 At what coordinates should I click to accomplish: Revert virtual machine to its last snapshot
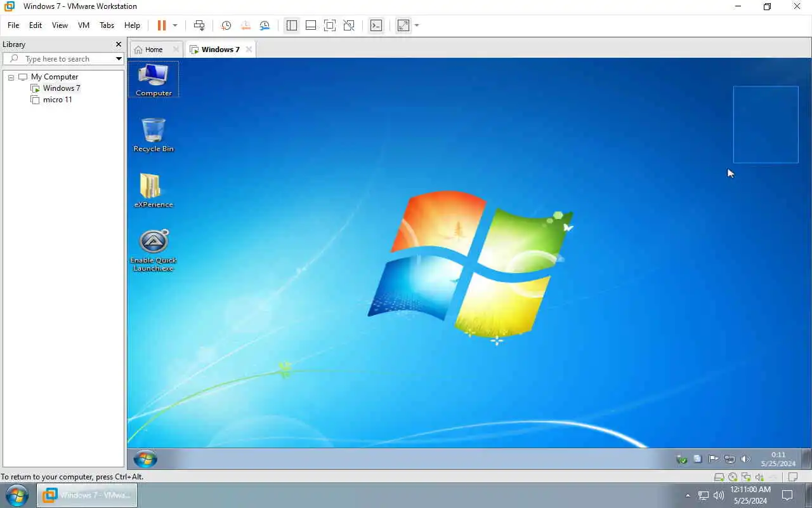point(246,25)
